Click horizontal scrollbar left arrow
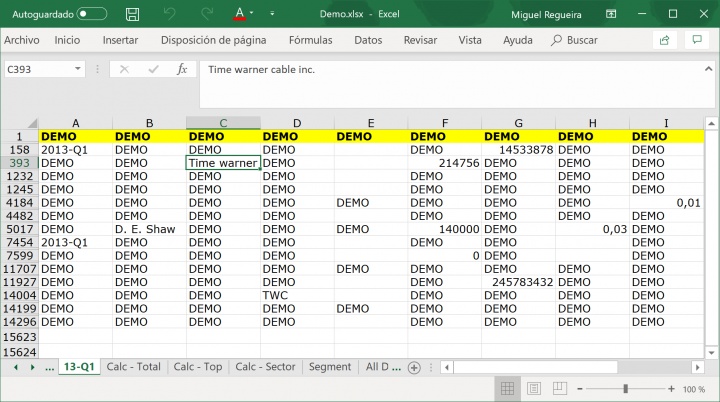The width and height of the screenshot is (720, 402). point(447,367)
